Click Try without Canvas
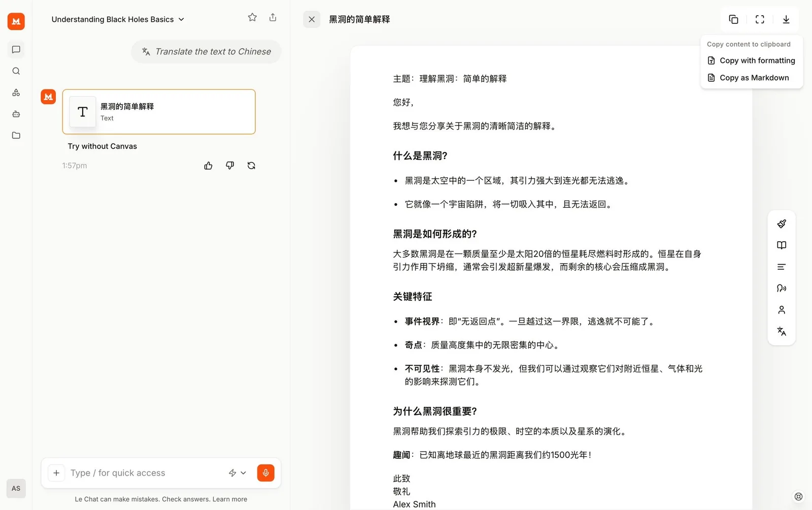 102,146
